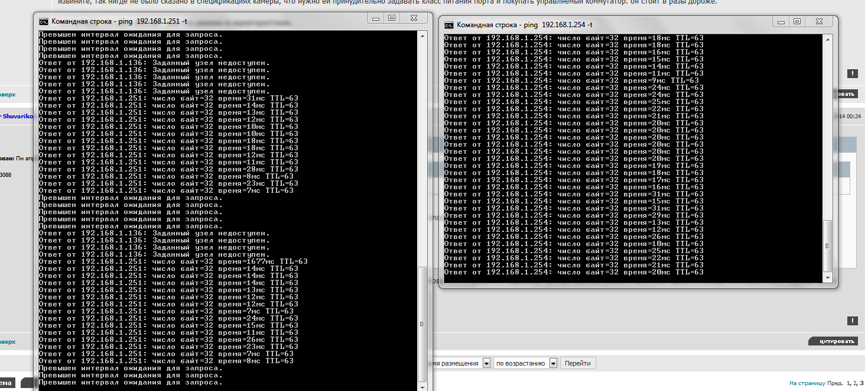Click the 'время=24мс' line in the 192.168.1.251 window
Image resolution: width=868 pixels, height=391 pixels.
click(168, 318)
